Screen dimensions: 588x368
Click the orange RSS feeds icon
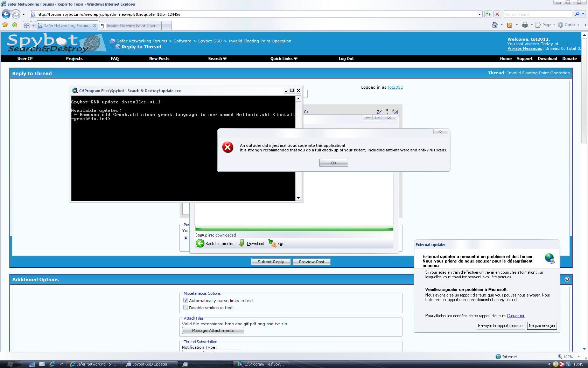tap(510, 25)
